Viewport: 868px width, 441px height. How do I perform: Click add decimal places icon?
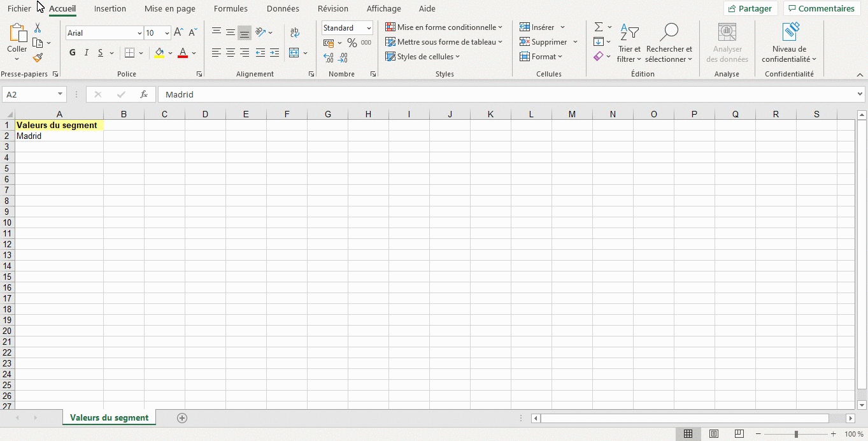[x=329, y=58]
